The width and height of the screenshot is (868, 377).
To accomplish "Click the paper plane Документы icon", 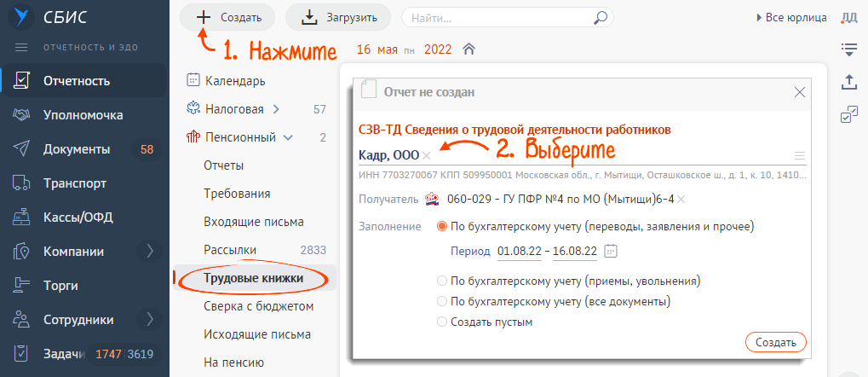I will [21, 149].
